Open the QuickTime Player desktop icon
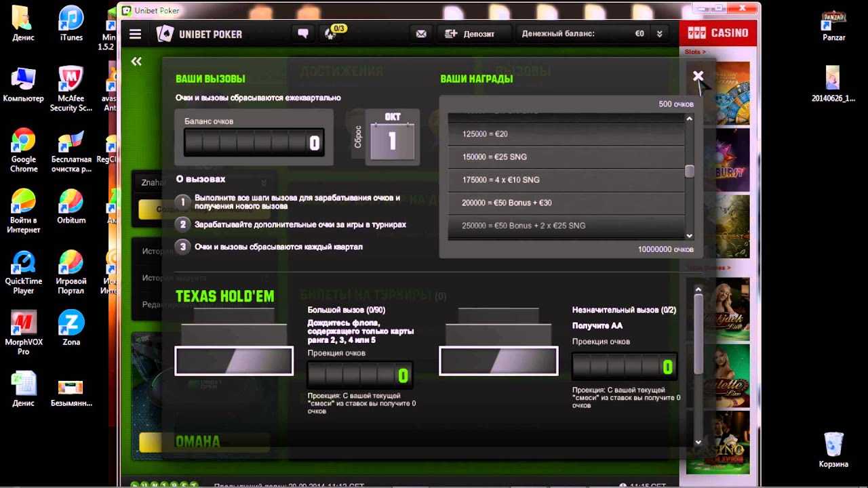 coord(23,272)
